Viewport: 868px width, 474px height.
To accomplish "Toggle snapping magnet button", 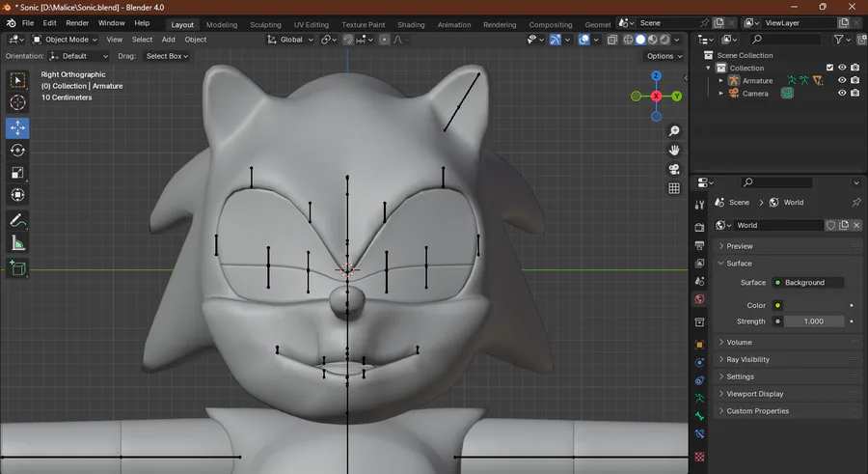I will point(348,40).
